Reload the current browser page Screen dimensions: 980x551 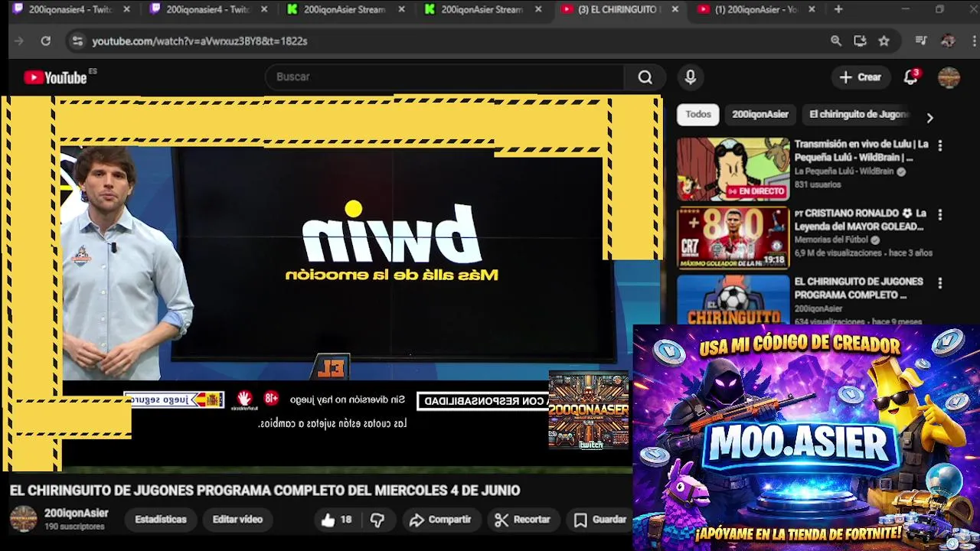pos(46,41)
